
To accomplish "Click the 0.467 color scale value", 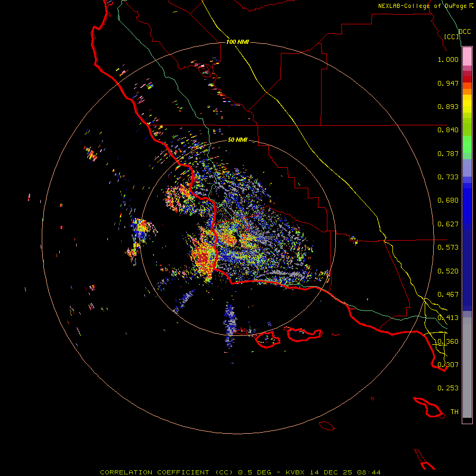I will pyautogui.click(x=448, y=295).
